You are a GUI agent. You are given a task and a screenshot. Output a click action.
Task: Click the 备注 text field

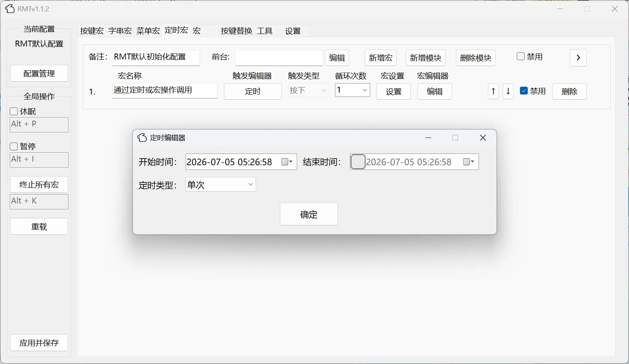click(x=156, y=58)
